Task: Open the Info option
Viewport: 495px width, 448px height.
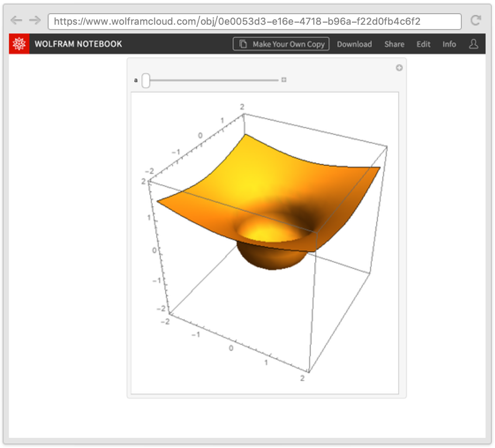Action: [449, 44]
